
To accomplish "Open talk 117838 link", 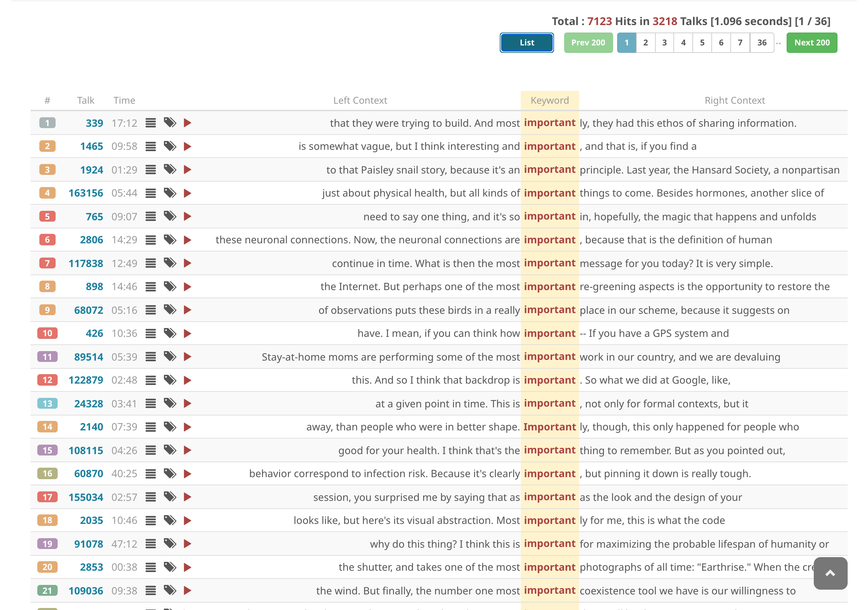I will pyautogui.click(x=86, y=263).
